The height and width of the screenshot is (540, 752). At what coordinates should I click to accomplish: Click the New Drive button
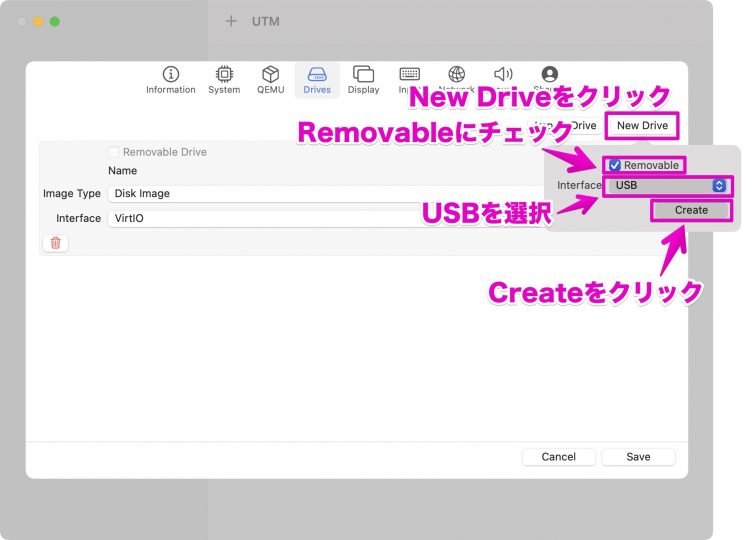642,126
